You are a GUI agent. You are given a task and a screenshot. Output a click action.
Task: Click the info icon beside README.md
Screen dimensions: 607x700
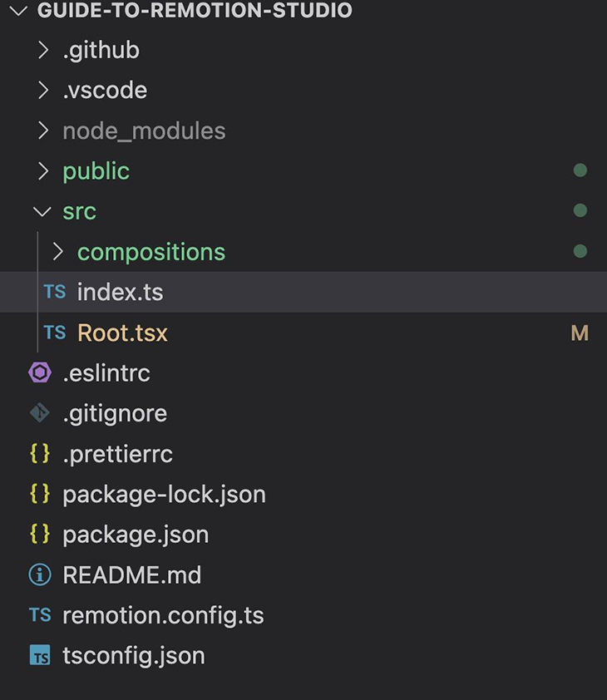(39, 574)
